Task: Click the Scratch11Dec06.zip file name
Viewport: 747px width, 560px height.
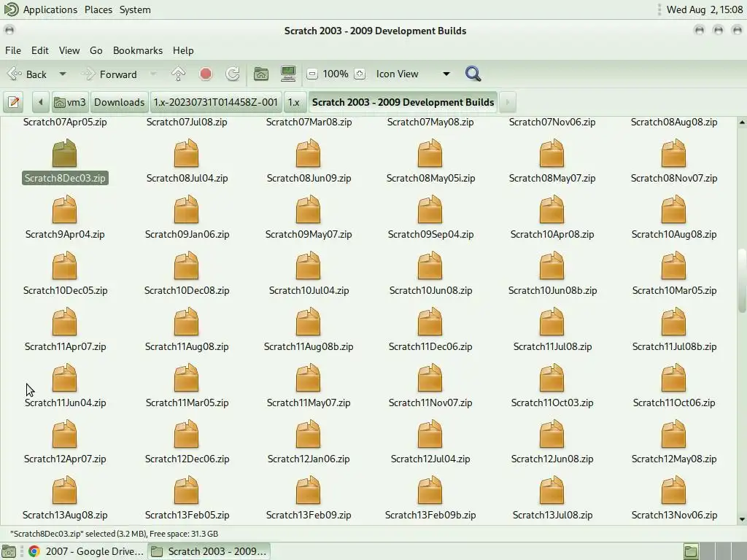Action: click(430, 346)
